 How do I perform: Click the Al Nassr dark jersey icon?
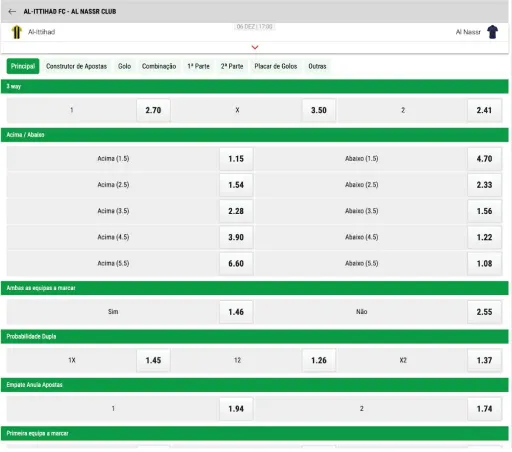pos(492,32)
